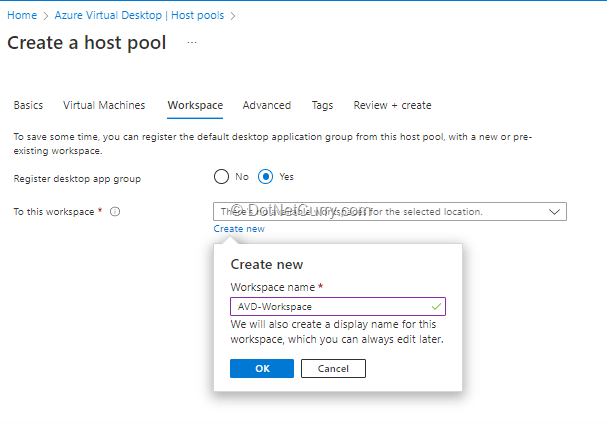Click the Create new workspace link

[239, 229]
